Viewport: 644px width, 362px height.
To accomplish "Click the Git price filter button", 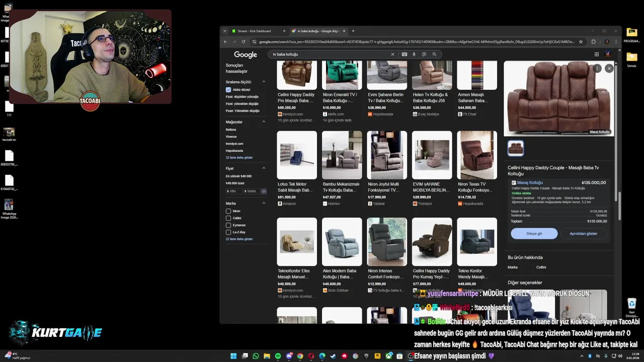I will (x=264, y=191).
